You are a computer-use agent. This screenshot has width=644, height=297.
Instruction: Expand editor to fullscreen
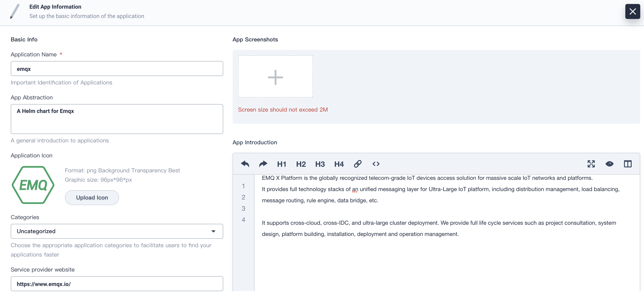point(591,164)
